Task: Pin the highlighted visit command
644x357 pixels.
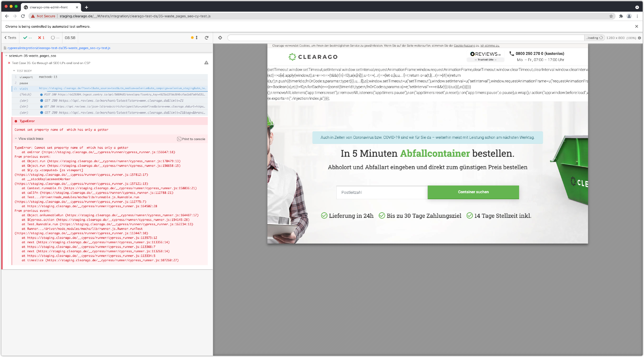Action: click(15, 88)
